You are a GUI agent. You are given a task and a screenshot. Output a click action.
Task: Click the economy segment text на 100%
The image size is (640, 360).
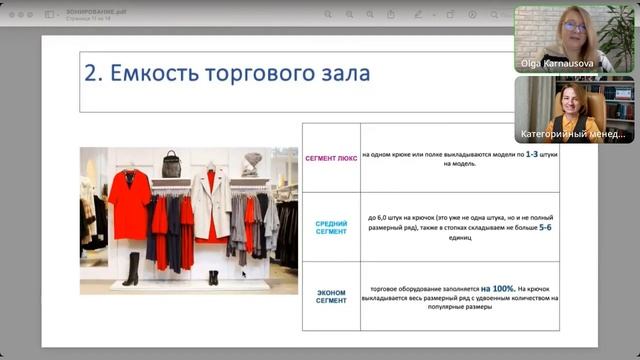coord(498,289)
